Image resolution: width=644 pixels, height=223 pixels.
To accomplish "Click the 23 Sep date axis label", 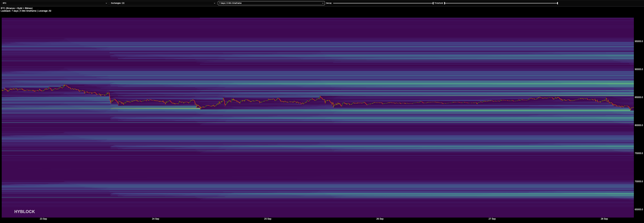I will point(43,219).
